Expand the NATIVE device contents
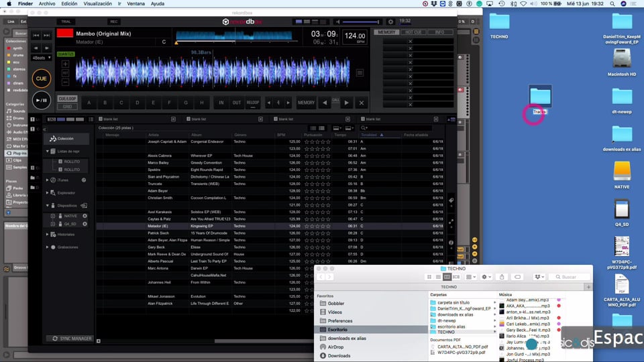644x362 pixels. [52, 216]
